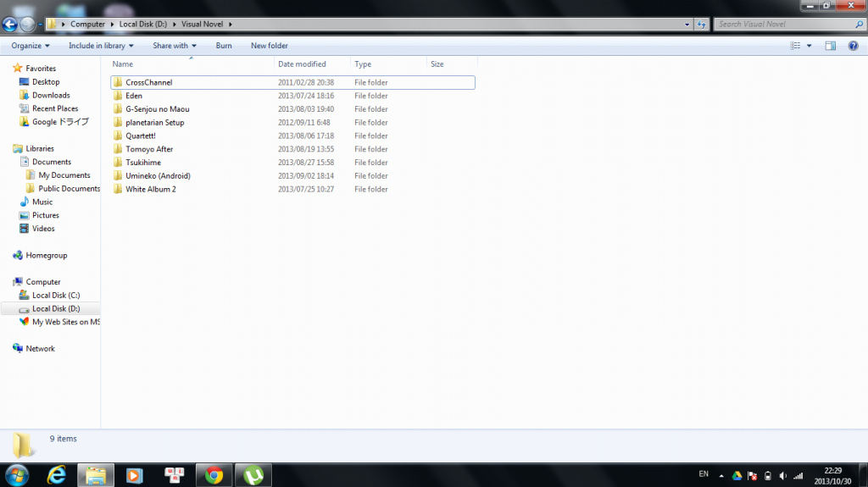The width and height of the screenshot is (868, 487).
Task: Open Videos library
Action: pos(43,229)
